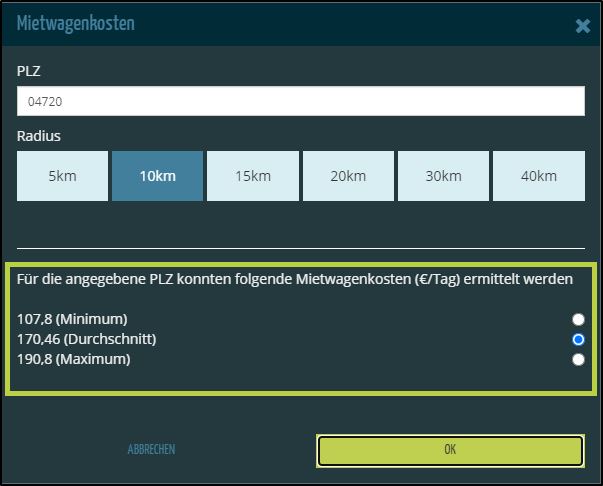Screen dimensions: 603x486
Task: Click the "107,8 (Minimum)" text label
Action: pos(72,319)
